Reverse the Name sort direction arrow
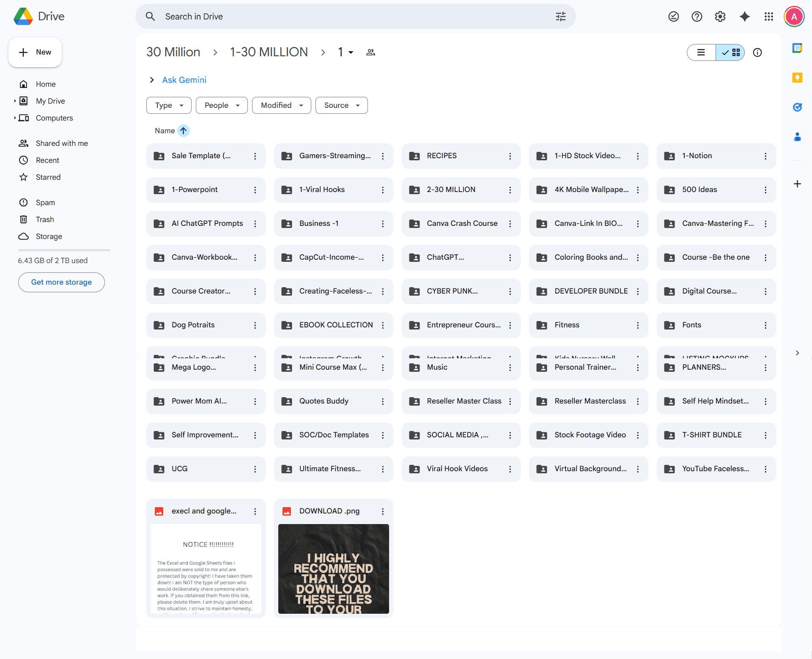This screenshot has width=812, height=659. coord(183,131)
